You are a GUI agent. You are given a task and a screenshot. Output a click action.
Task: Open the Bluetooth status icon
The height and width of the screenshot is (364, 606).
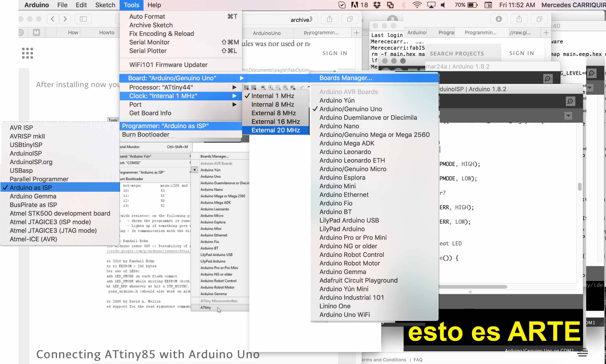[x=404, y=5]
